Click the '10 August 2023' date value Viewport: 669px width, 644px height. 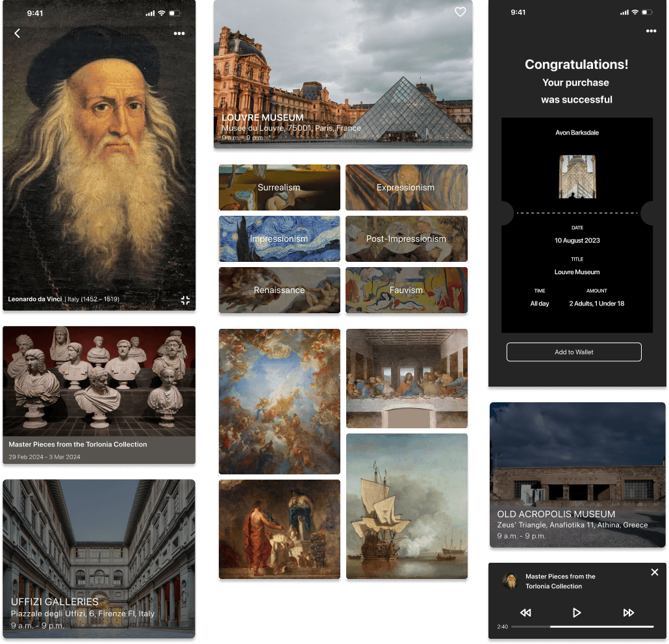pyautogui.click(x=577, y=240)
